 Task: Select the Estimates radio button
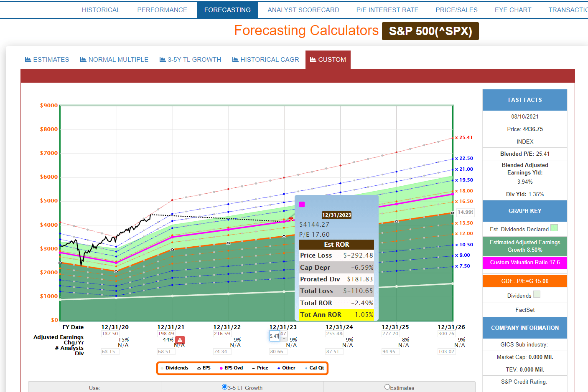click(387, 387)
